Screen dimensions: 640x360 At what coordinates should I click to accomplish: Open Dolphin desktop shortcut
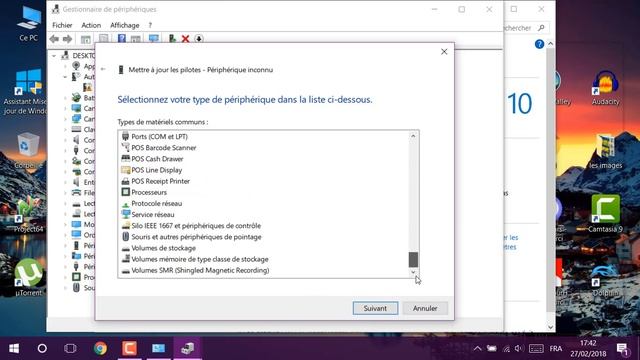[x=606, y=280]
